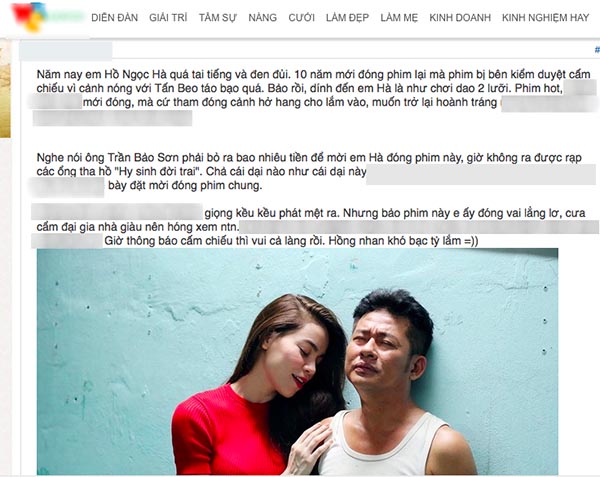This screenshot has height=477, width=600.
Task: Open the couple photo in post
Action: [297, 361]
